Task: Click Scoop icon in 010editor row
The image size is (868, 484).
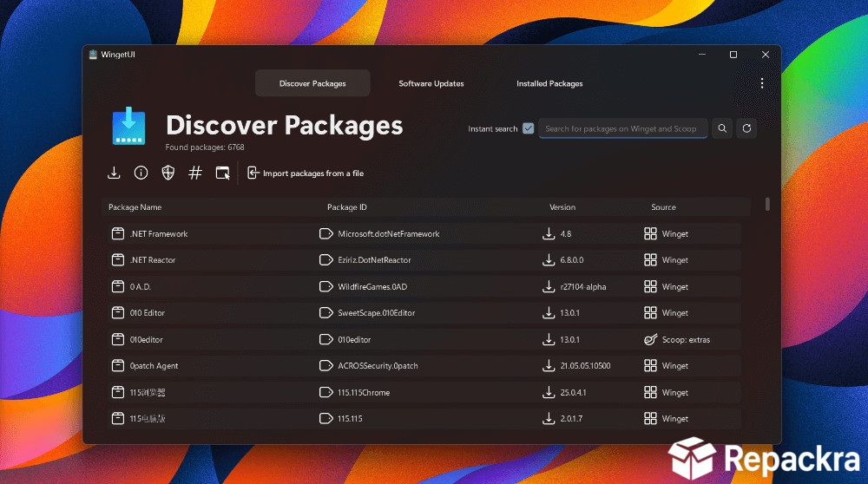Action: (650, 339)
